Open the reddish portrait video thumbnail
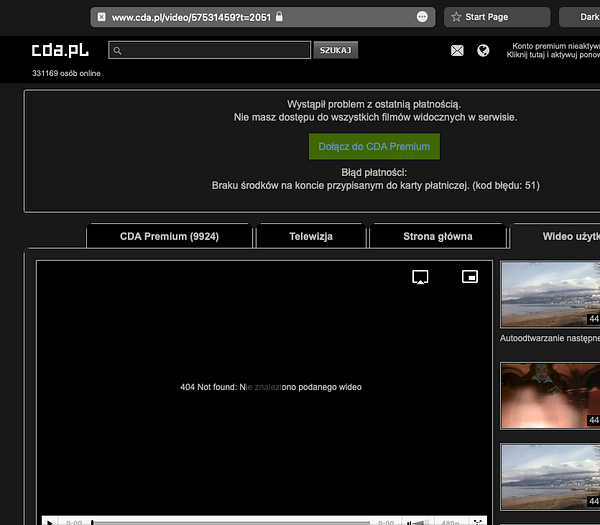This screenshot has height=525, width=600. click(550, 396)
